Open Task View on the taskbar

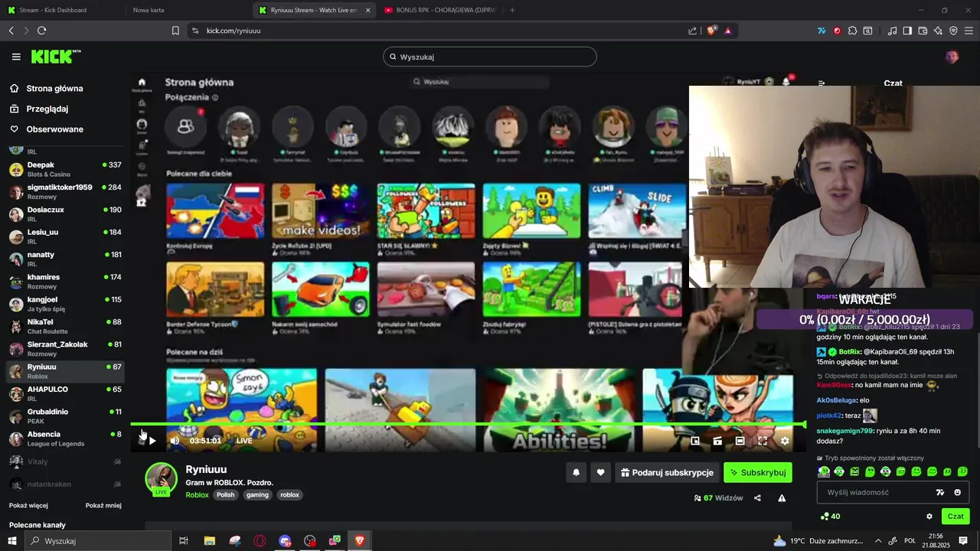point(184,541)
